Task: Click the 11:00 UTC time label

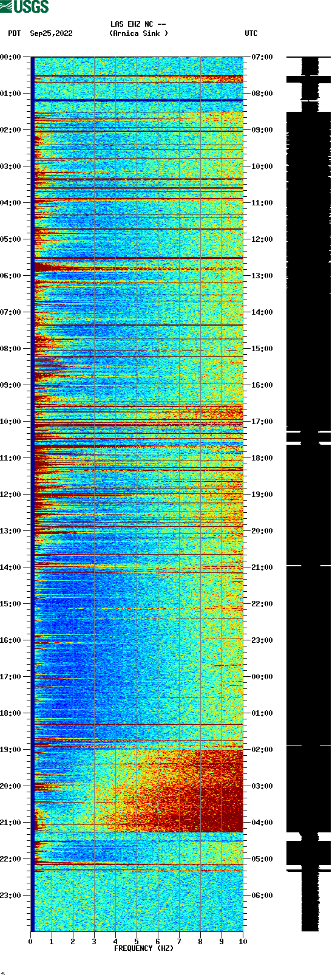Action: pos(262,203)
